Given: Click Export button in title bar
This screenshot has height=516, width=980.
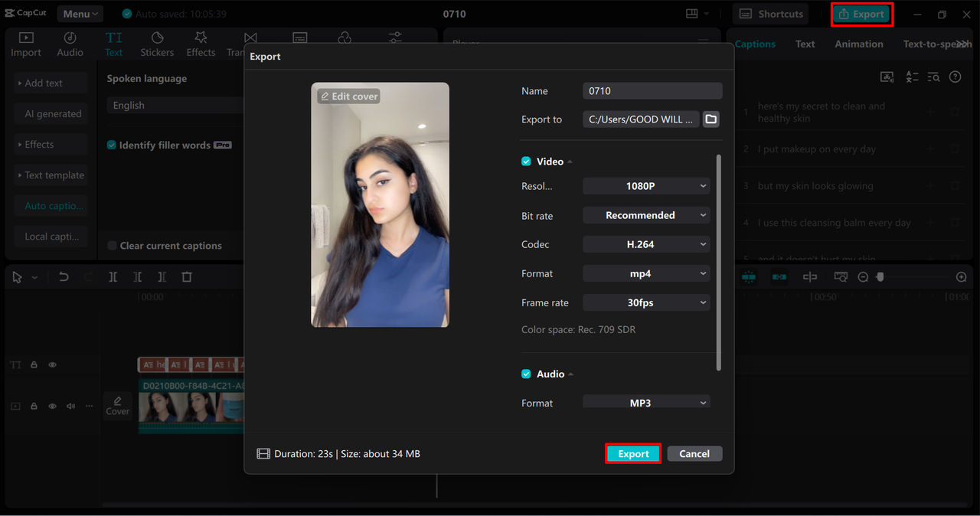Looking at the screenshot, I should coord(861,15).
